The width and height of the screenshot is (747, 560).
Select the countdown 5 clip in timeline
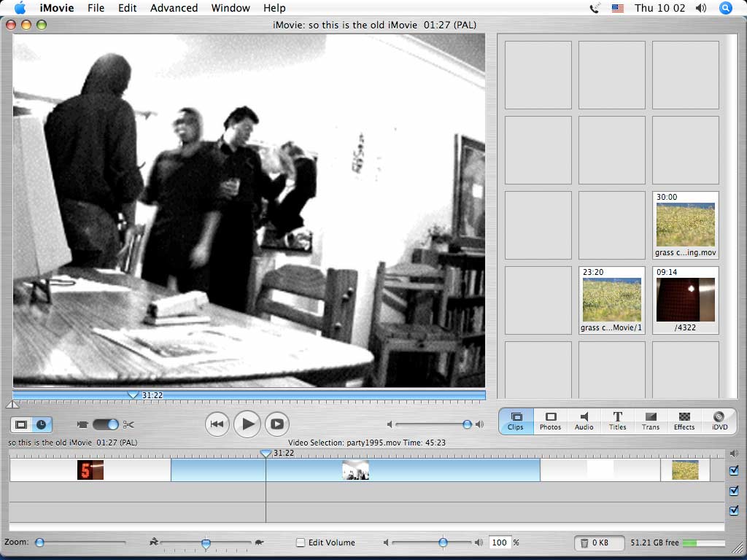tap(90, 470)
